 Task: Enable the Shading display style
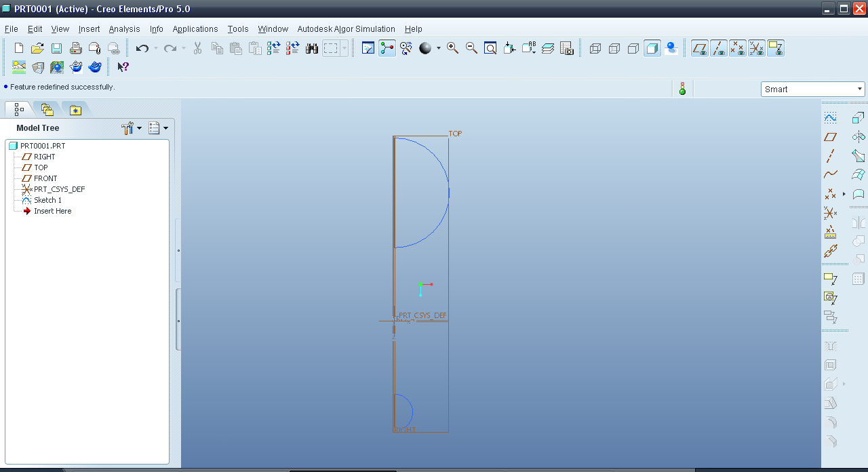652,48
